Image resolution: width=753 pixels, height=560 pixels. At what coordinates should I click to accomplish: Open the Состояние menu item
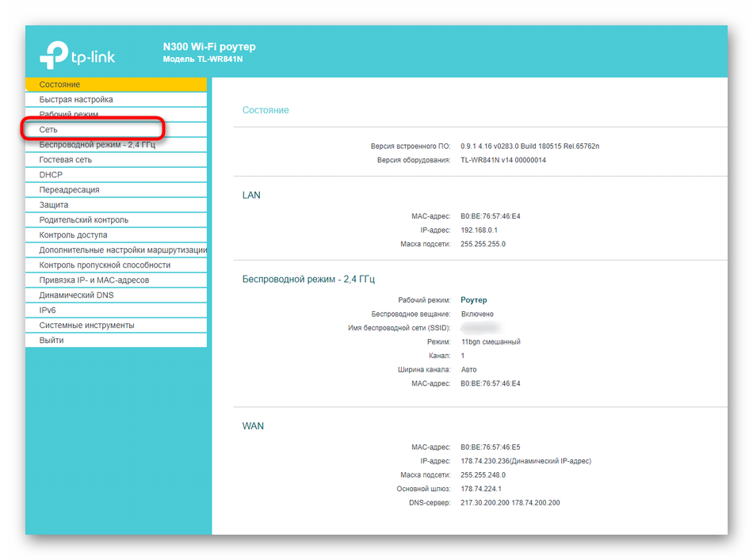pyautogui.click(x=59, y=85)
